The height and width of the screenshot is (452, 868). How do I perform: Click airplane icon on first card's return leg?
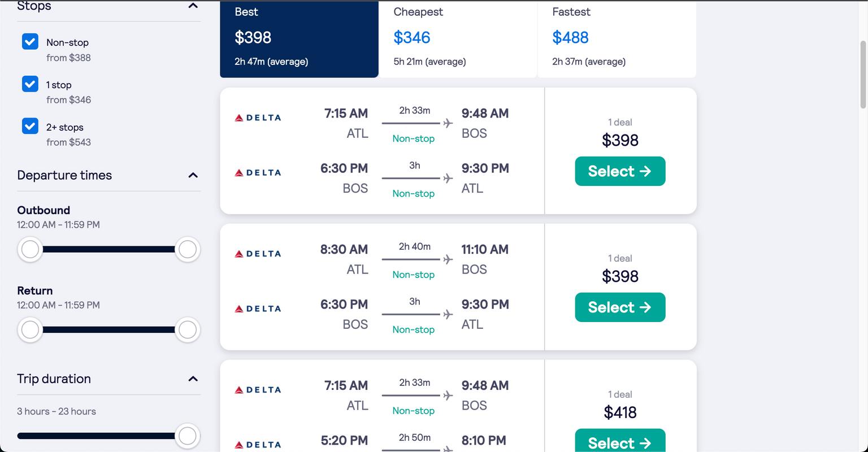click(x=448, y=178)
